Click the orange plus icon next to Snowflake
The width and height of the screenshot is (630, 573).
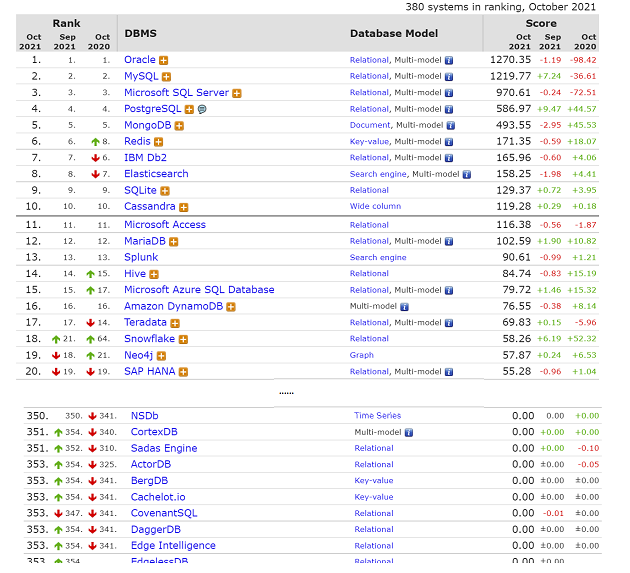click(x=183, y=340)
